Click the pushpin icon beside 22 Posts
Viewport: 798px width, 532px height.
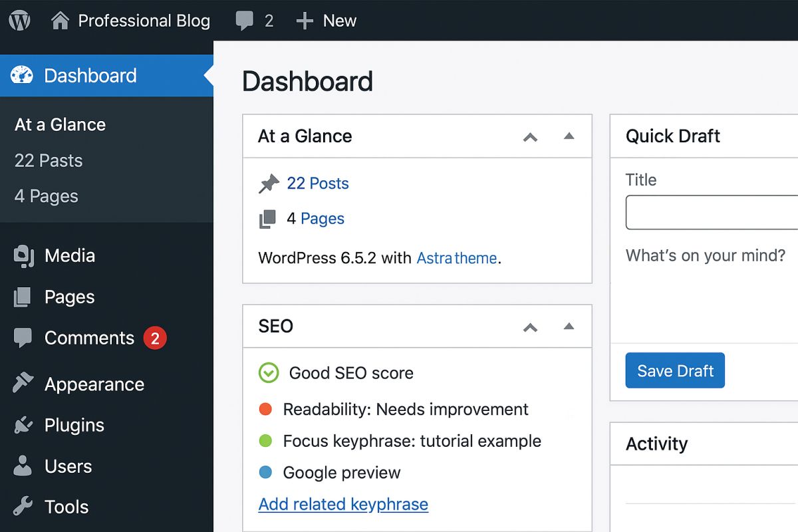[x=269, y=184]
